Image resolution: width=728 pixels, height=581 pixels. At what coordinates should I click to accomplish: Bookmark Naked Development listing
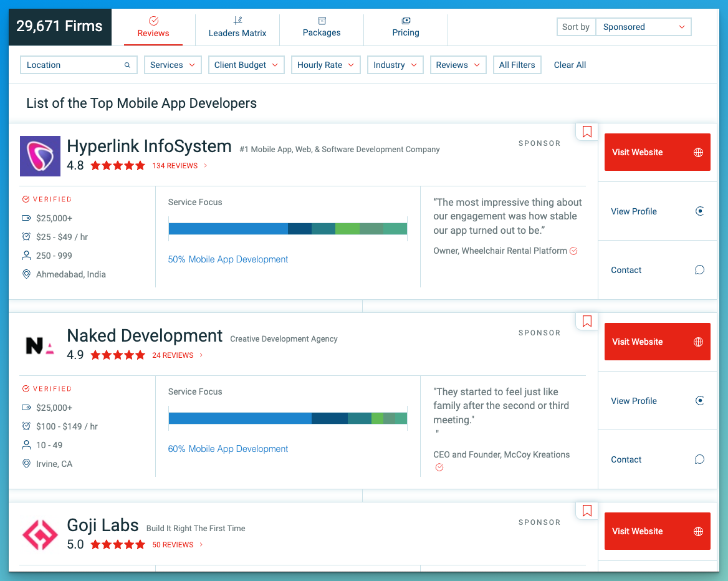587,322
